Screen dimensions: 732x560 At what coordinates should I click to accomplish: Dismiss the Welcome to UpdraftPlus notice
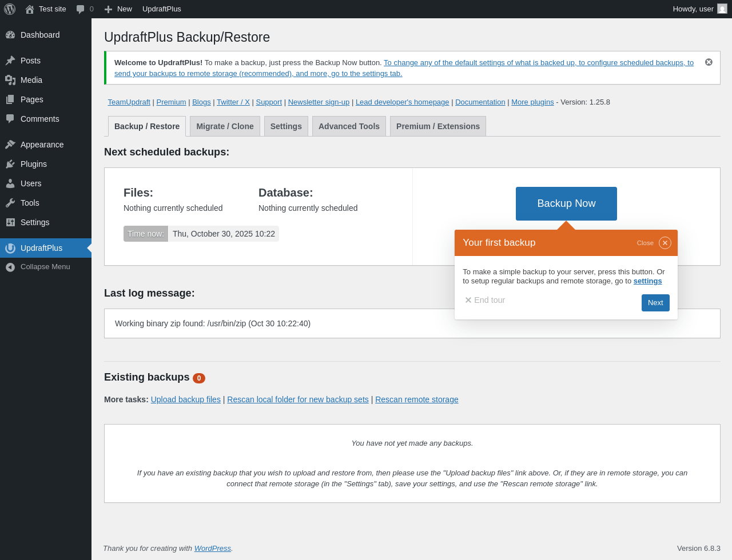tap(709, 62)
